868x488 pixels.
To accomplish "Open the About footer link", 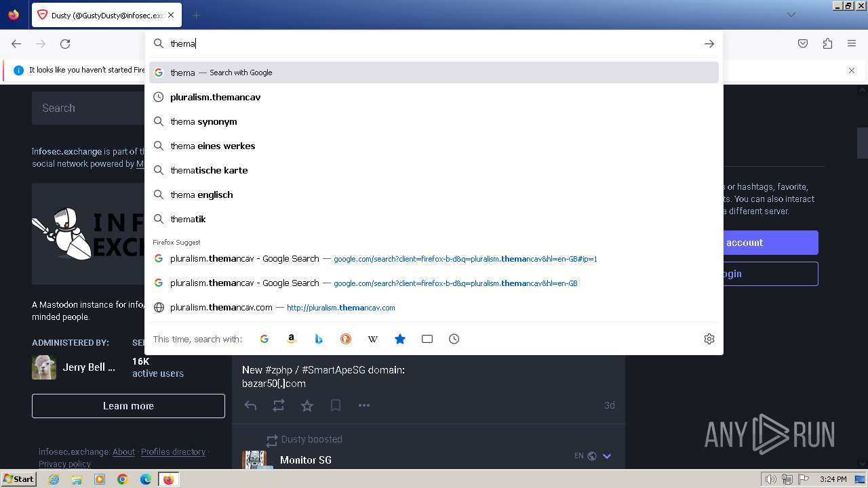I will pos(123,452).
